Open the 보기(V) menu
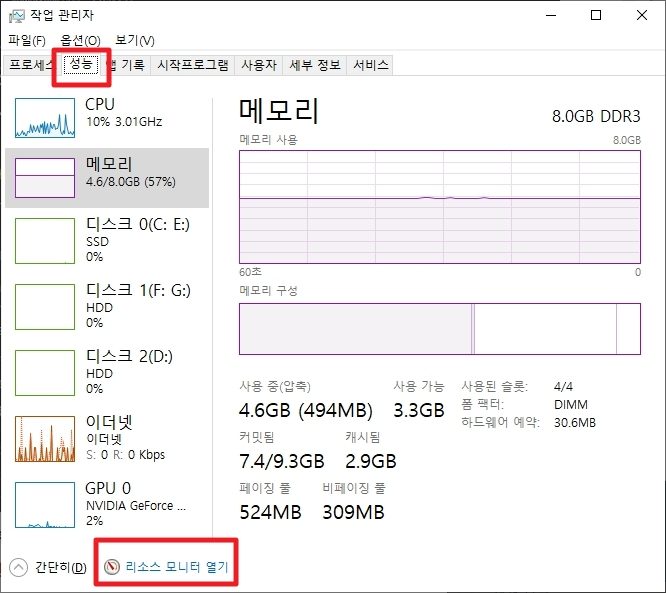The height and width of the screenshot is (593, 666). click(x=135, y=40)
